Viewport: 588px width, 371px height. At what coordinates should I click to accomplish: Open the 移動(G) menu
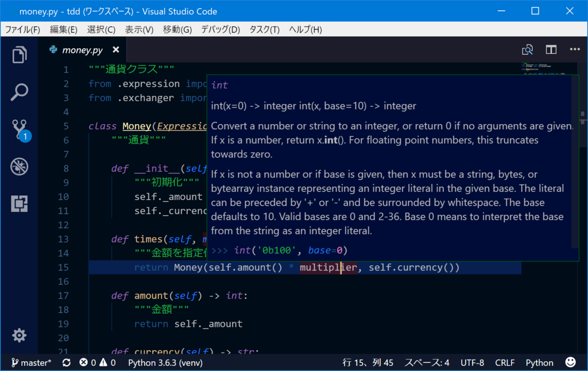point(177,29)
